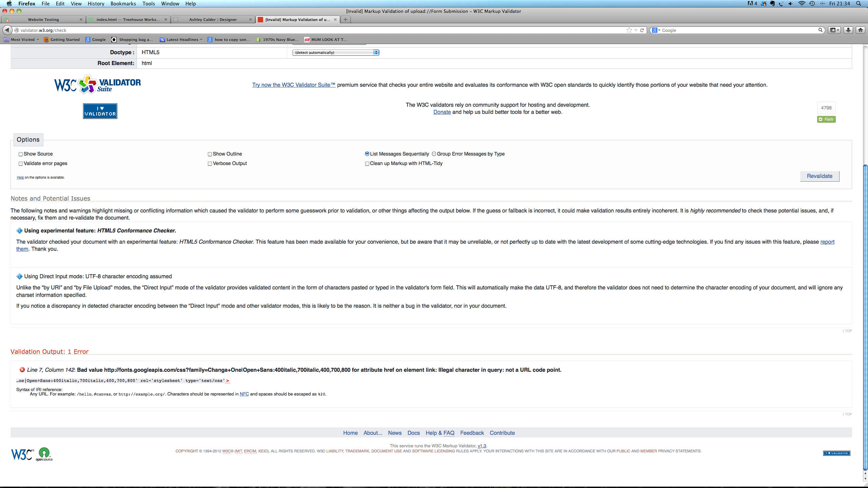Switch to the Ashley Calder Designer tab
Screen dimensions: 868x488
point(213,20)
